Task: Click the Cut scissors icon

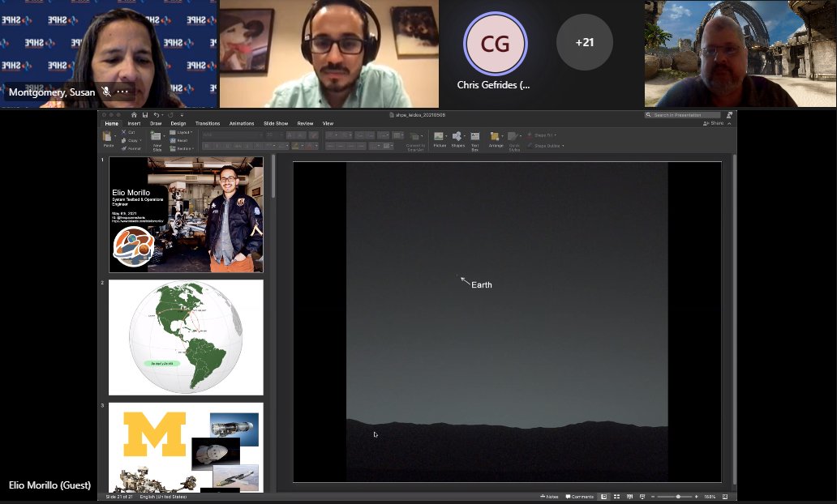Action: click(124, 132)
